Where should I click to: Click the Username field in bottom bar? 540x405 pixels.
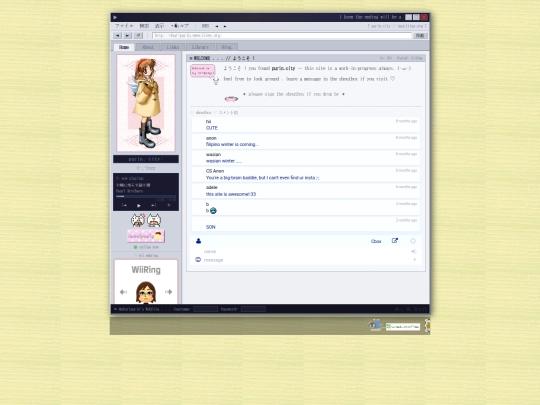point(206,309)
